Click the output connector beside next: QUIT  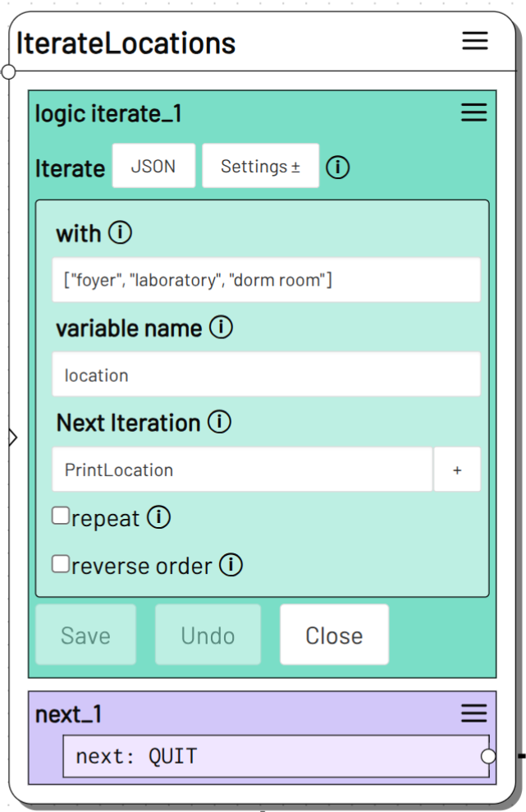[488, 756]
